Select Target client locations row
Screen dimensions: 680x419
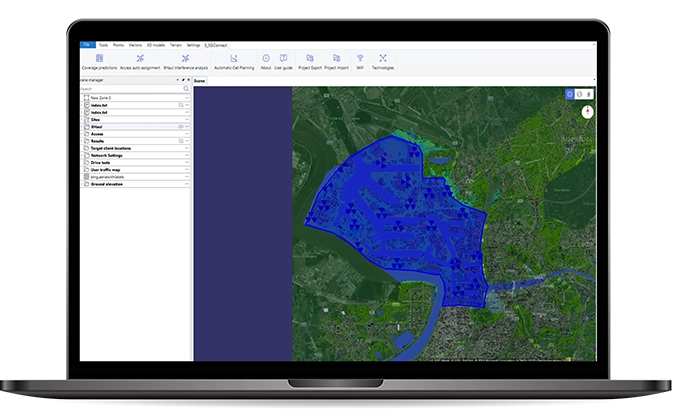point(135,148)
